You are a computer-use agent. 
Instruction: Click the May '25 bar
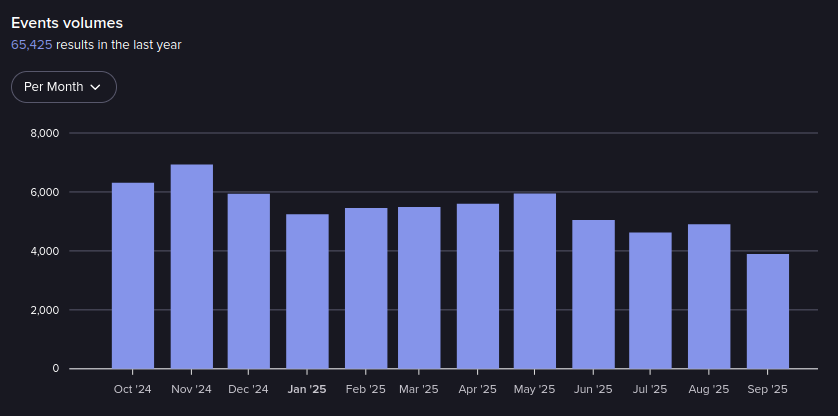[x=534, y=281]
